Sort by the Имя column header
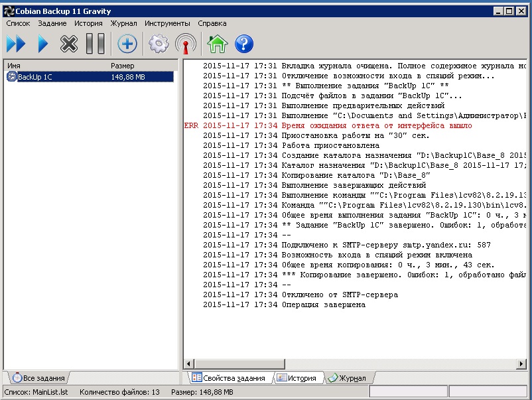 [56, 66]
